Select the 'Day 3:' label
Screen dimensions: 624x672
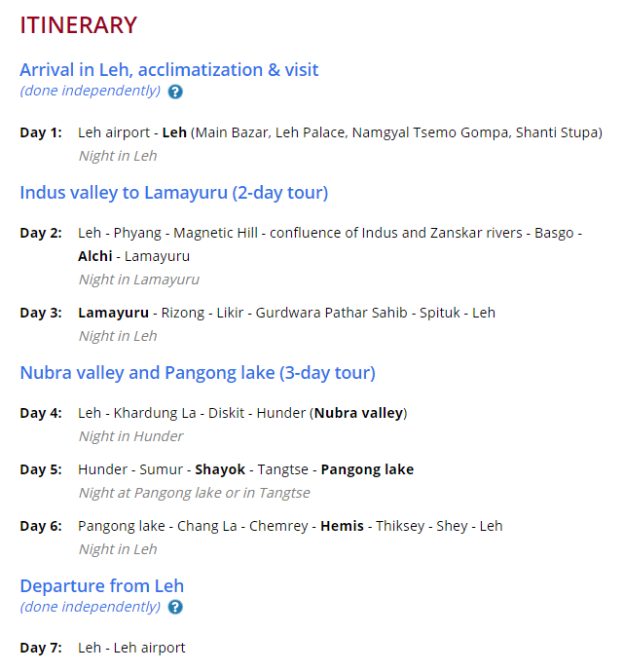pyautogui.click(x=41, y=313)
